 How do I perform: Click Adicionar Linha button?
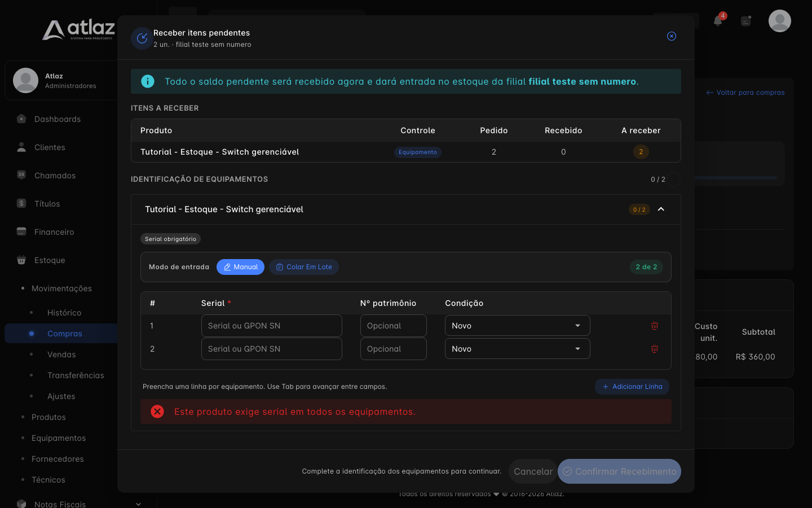(x=632, y=387)
